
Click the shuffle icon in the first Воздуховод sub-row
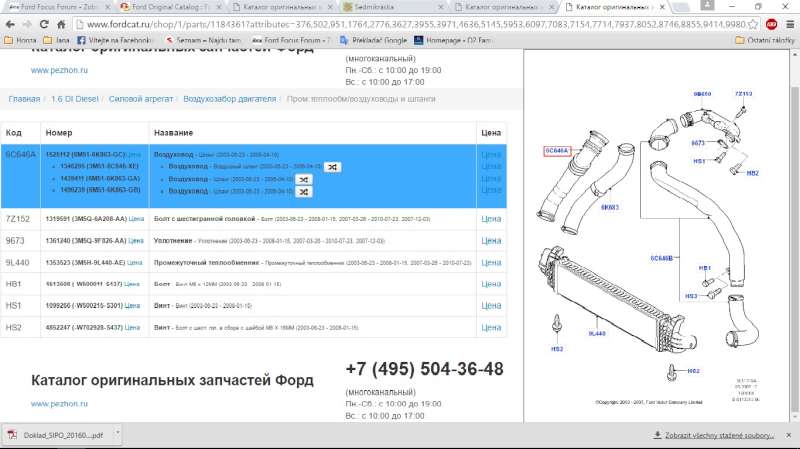(333, 167)
